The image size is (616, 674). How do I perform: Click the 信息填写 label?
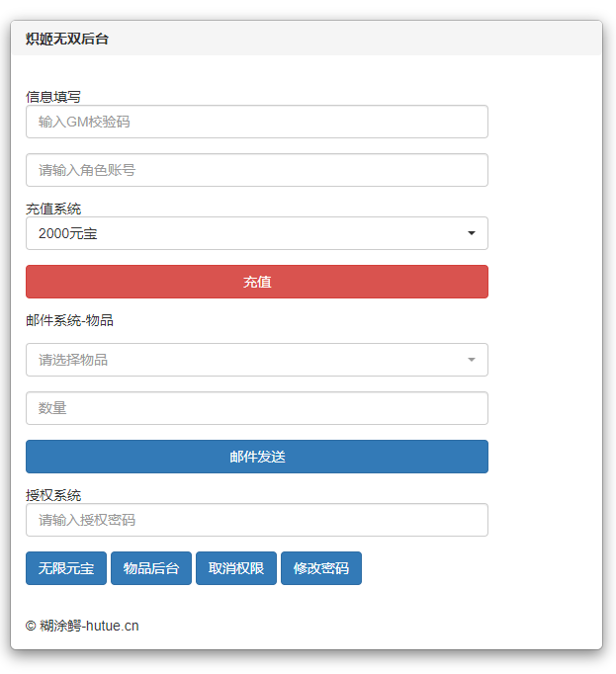click(x=53, y=97)
